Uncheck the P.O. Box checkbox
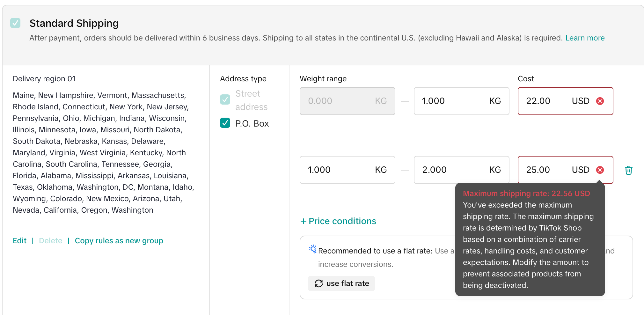644x315 pixels. (225, 123)
